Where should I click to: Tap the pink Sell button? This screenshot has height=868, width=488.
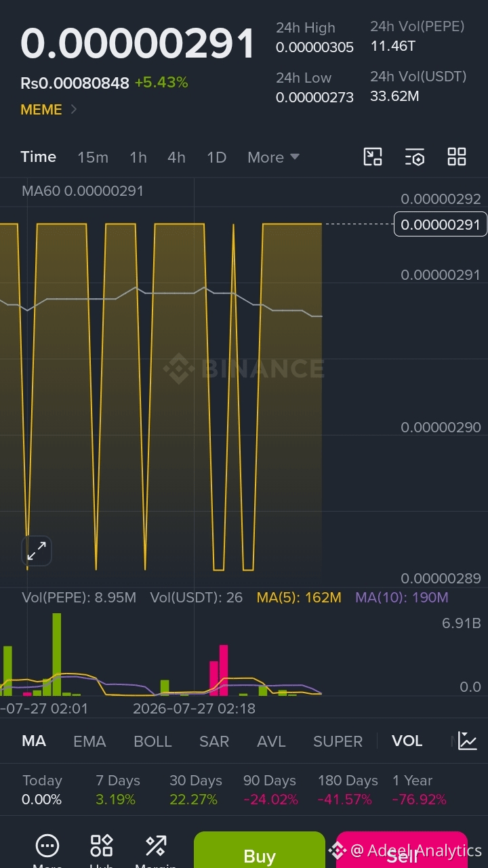coord(402,850)
